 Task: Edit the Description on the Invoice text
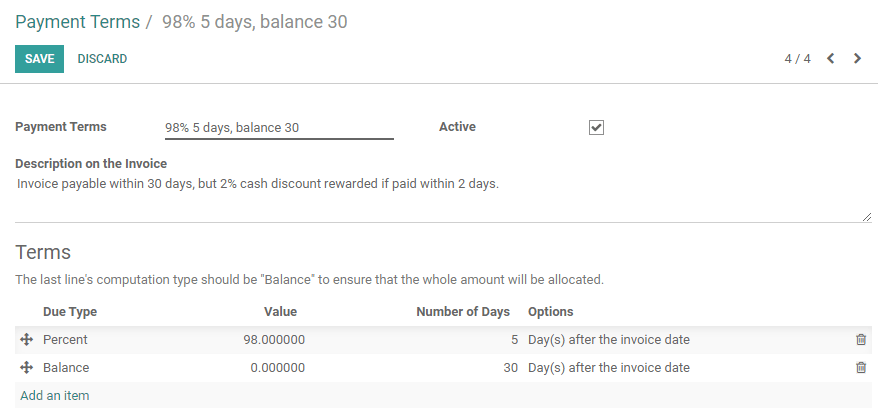pyautogui.click(x=443, y=199)
